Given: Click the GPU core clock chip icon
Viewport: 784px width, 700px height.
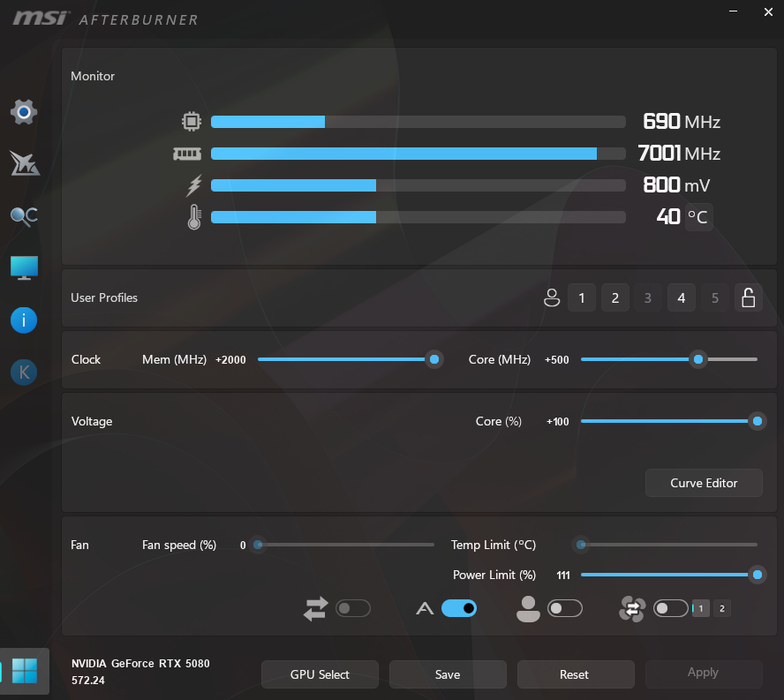Looking at the screenshot, I should click(x=192, y=122).
